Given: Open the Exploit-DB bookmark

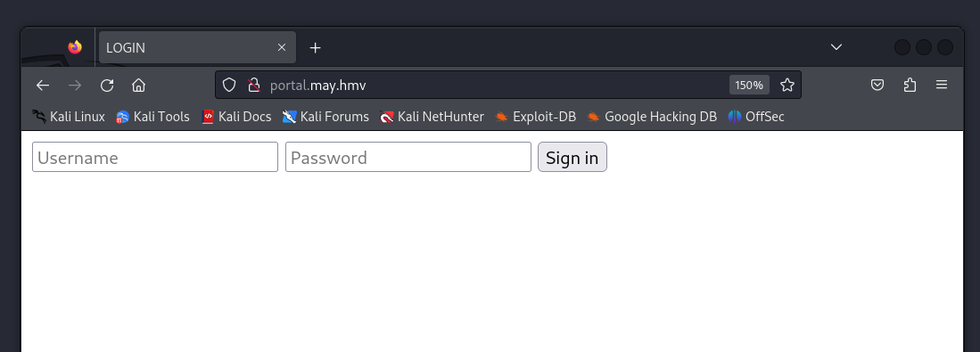Looking at the screenshot, I should click(535, 117).
